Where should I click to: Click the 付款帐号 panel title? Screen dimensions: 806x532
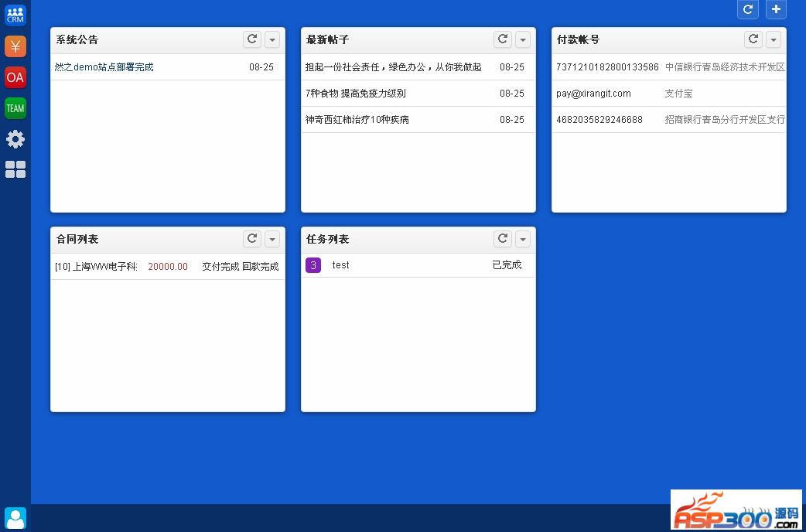(578, 39)
